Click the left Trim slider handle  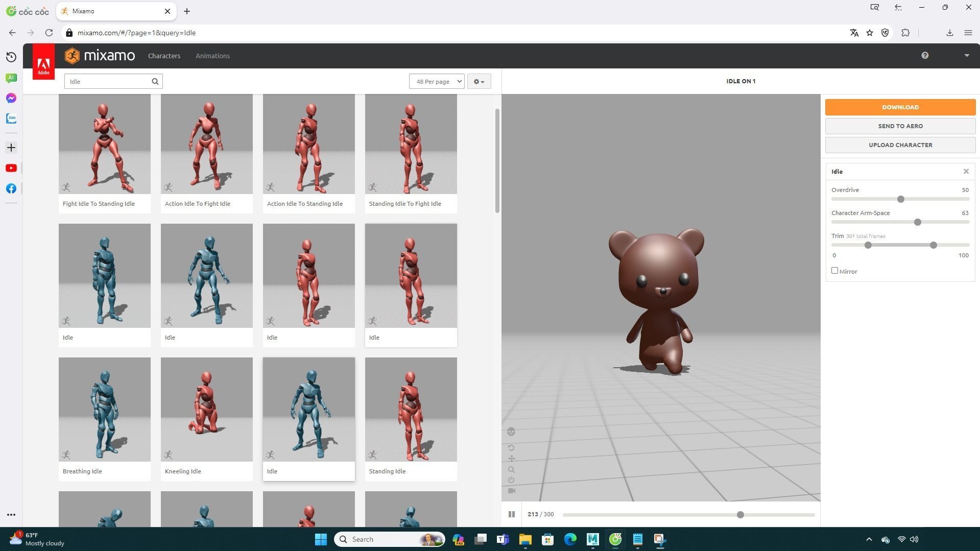click(868, 245)
